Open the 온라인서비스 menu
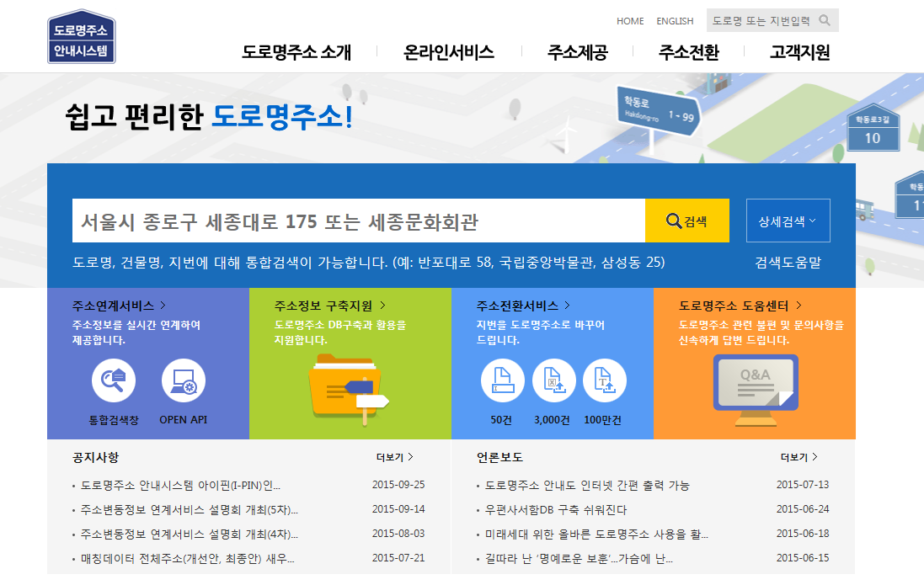 [x=451, y=51]
